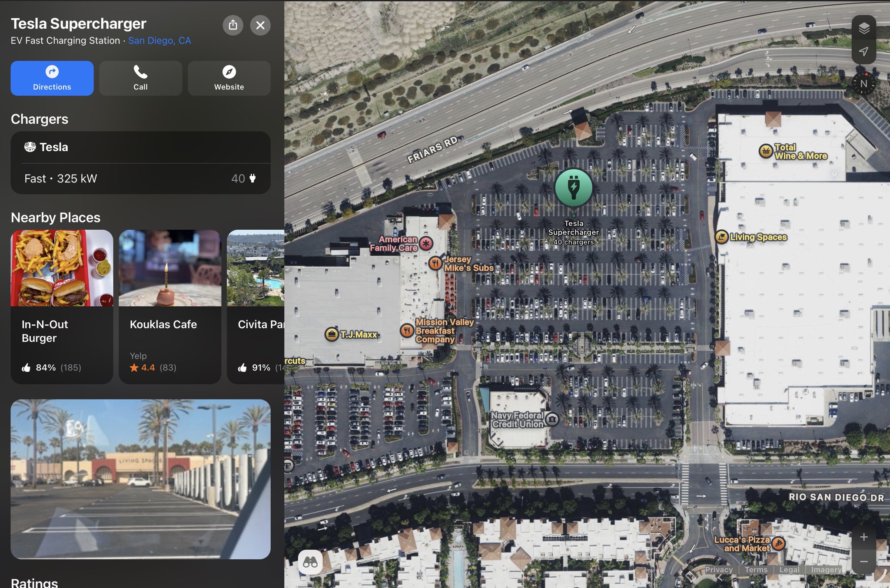
Task: Select the Navy Federal Credit Union pin
Action: click(x=552, y=419)
